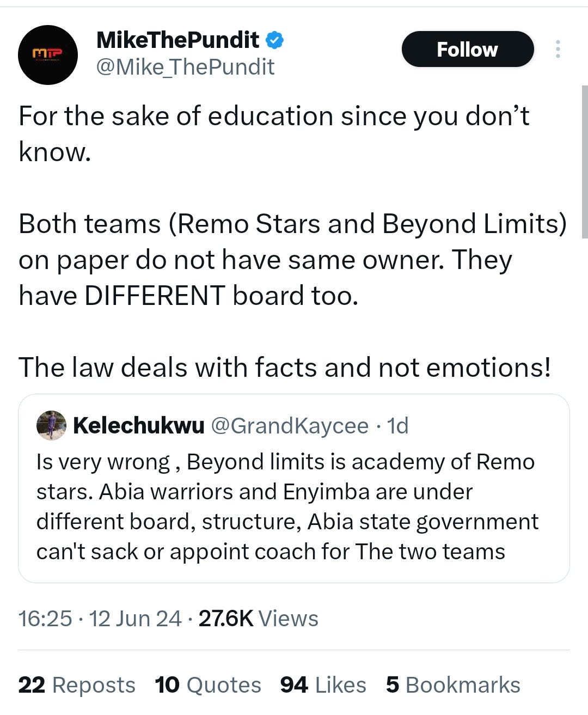Viewport: 588px width, 715px height.
Task: View the 94 Likes list
Action: coord(323,685)
